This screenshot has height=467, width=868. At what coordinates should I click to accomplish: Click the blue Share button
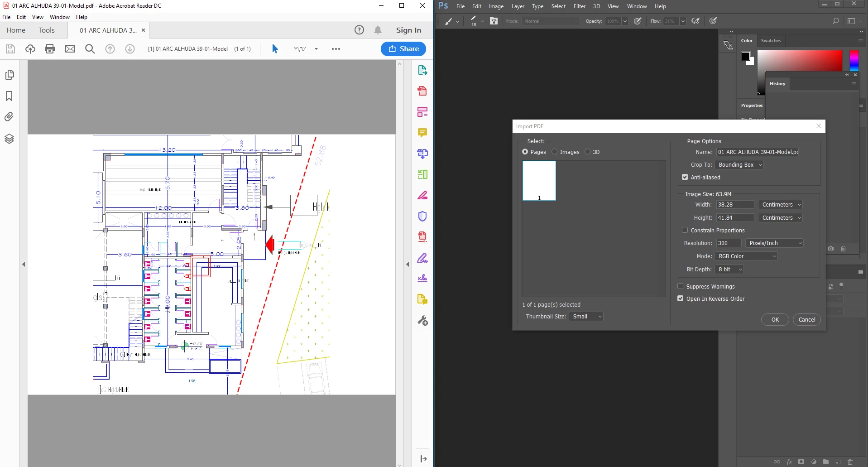pos(403,49)
